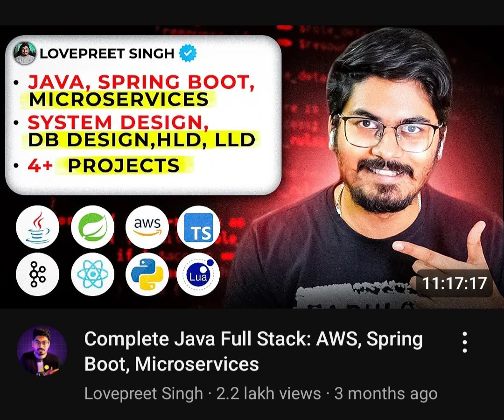Open the Complete Java Full Stack video thumbnail
The image size is (504, 420).
(x=252, y=167)
